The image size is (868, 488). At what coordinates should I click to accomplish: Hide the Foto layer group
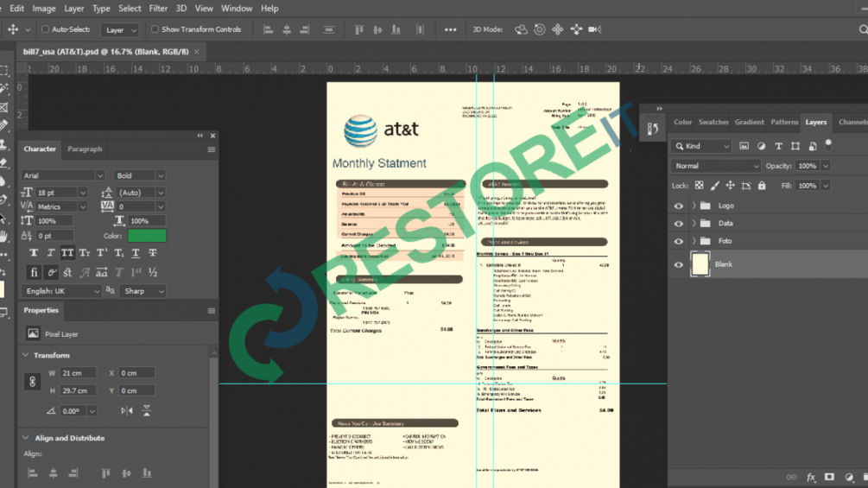tap(679, 241)
